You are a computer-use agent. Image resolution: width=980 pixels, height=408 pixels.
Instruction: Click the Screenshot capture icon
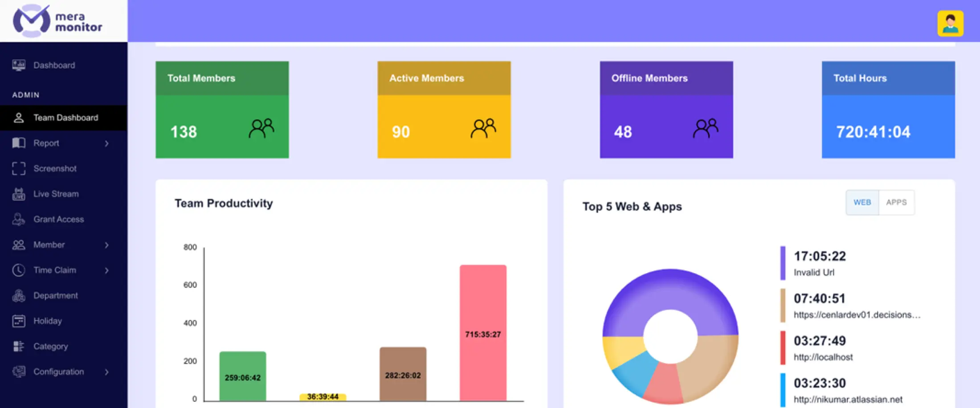coord(19,169)
